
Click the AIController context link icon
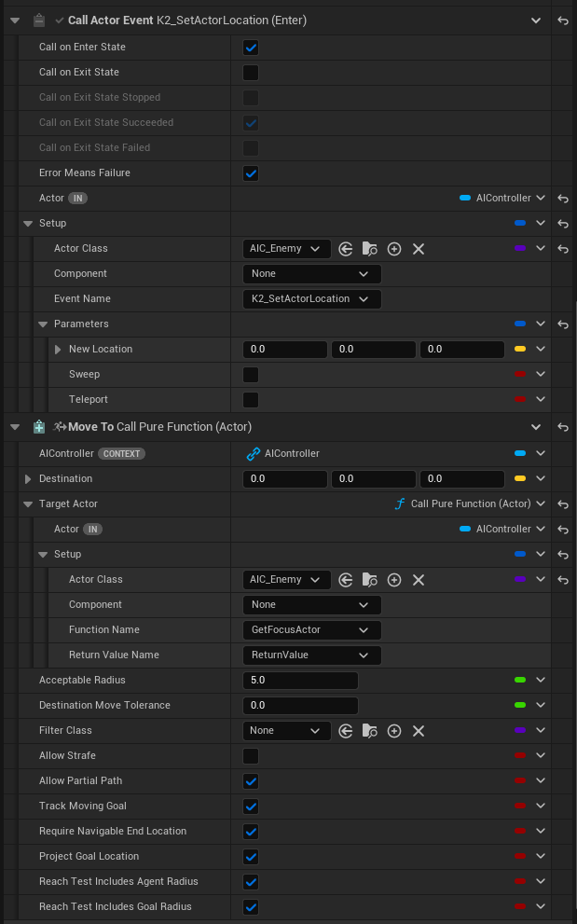pyautogui.click(x=254, y=454)
